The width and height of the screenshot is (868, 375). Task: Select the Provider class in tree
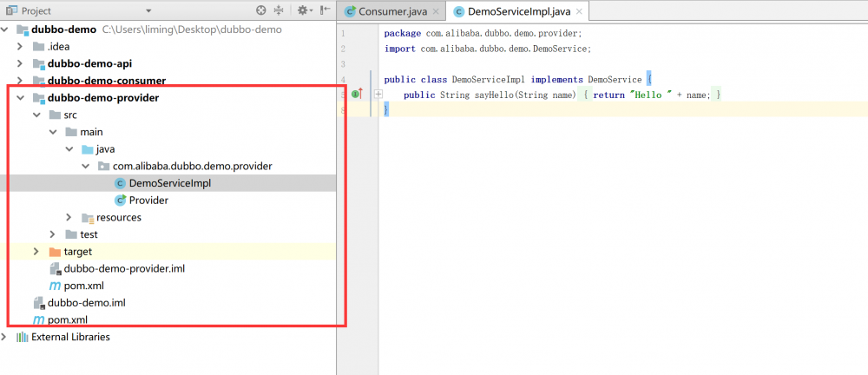click(x=149, y=201)
